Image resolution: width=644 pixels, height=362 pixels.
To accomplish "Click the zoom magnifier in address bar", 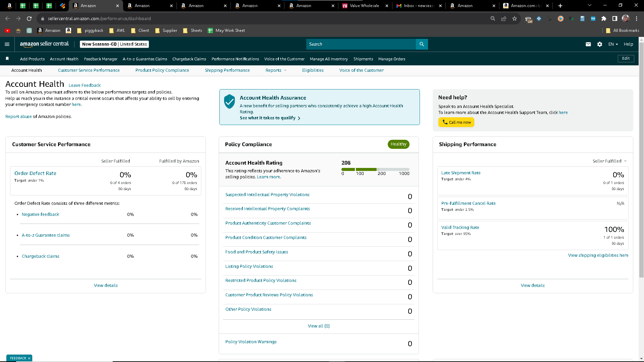I will pyautogui.click(x=493, y=19).
